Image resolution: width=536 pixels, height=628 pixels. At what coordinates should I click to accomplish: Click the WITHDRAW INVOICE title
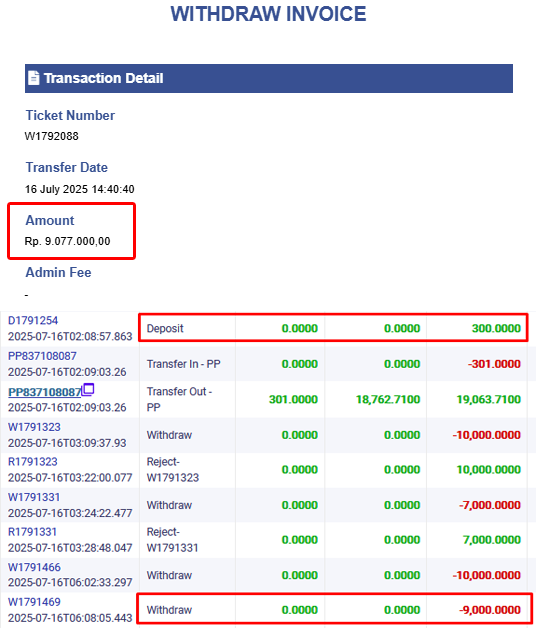(268, 14)
